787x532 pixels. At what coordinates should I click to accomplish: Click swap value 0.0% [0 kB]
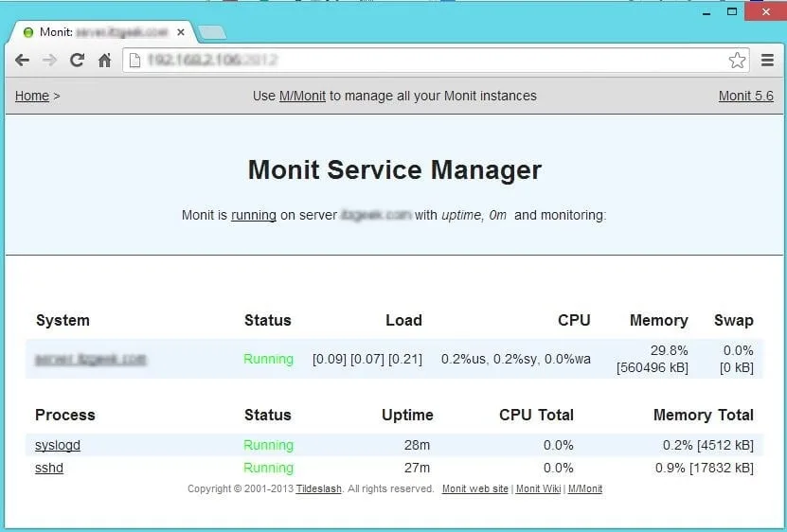737,359
